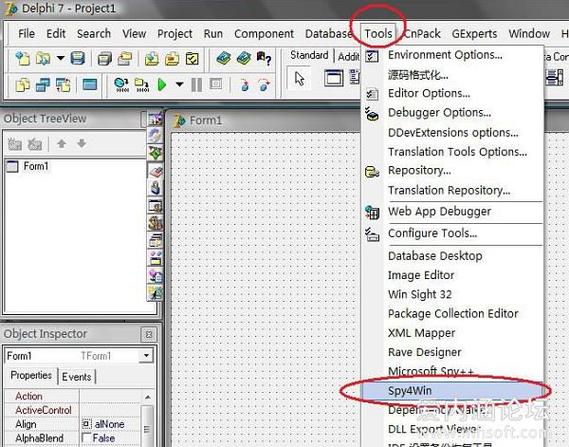Click the Object Inspector scrollbar up arrow

click(147, 397)
